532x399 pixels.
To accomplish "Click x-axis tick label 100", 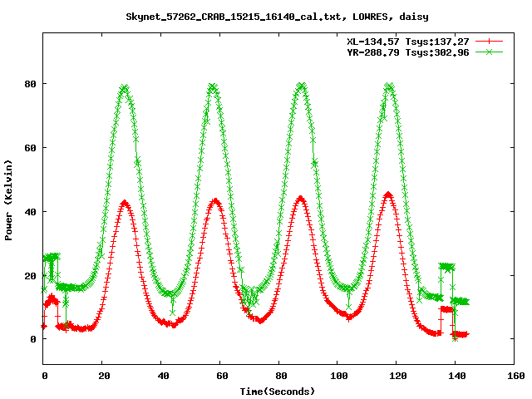I will 339,376.
